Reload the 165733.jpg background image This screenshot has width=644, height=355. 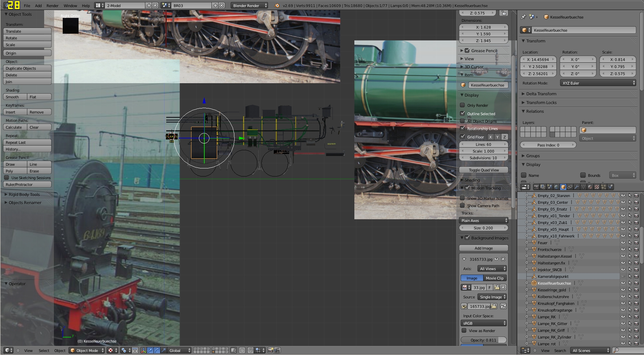tap(503, 306)
